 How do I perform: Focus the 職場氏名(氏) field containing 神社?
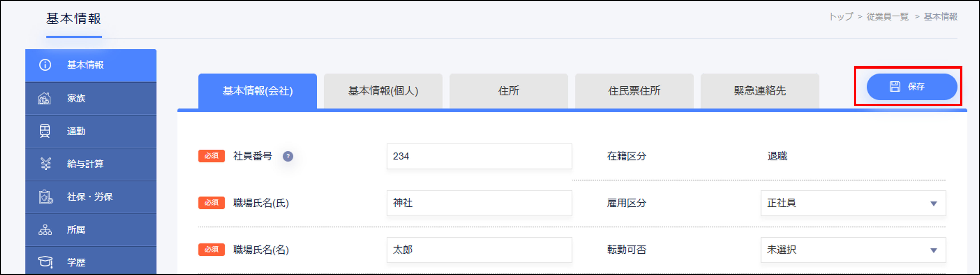click(x=479, y=203)
